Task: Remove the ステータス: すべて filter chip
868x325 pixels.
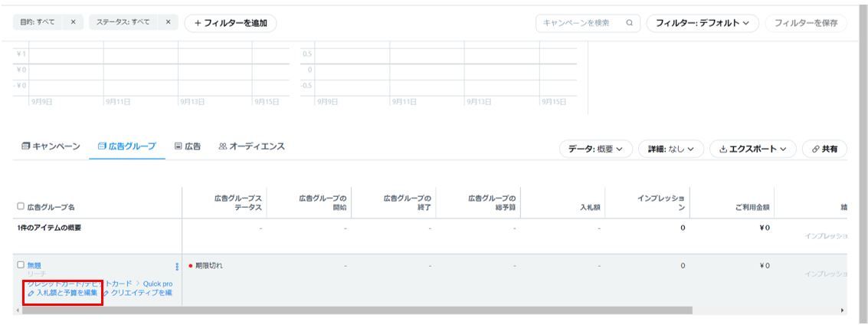Action: point(169,23)
